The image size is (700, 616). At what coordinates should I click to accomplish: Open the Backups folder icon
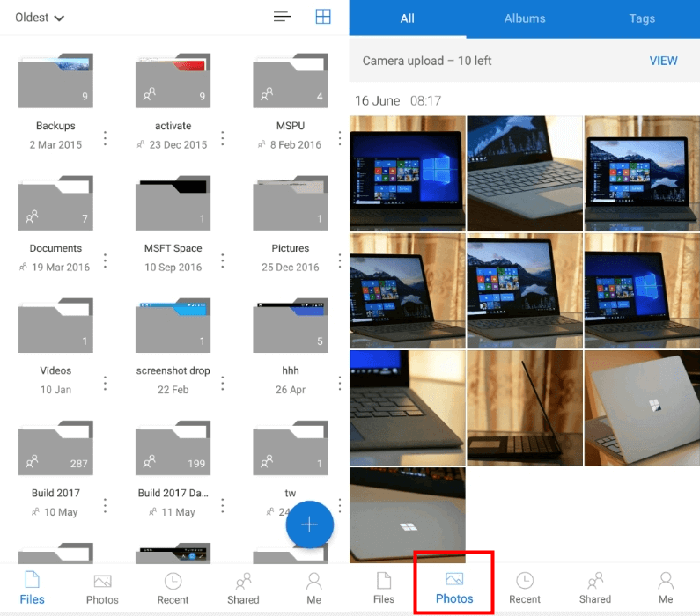click(x=55, y=81)
